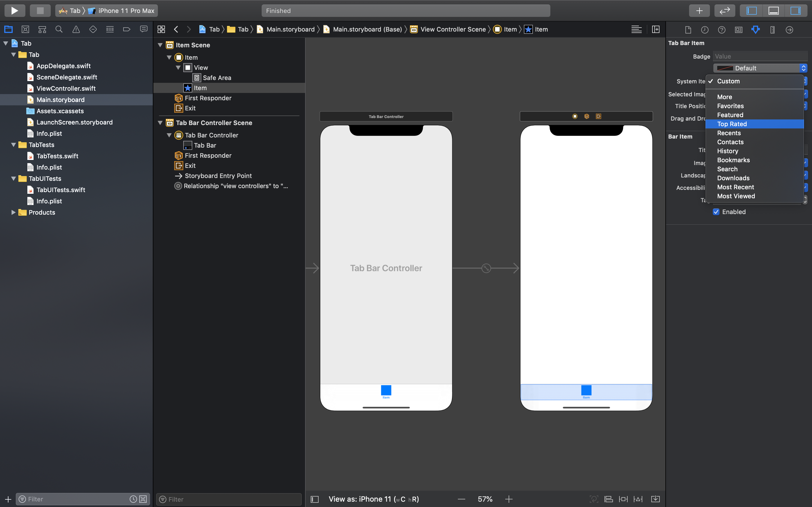Toggle the debug area panel button
The width and height of the screenshot is (812, 507).
coord(773,10)
